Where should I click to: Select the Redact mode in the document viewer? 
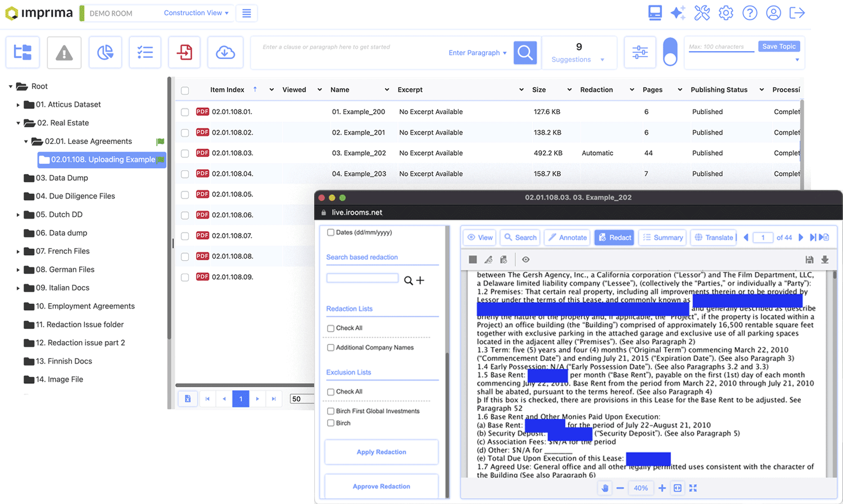pos(614,237)
